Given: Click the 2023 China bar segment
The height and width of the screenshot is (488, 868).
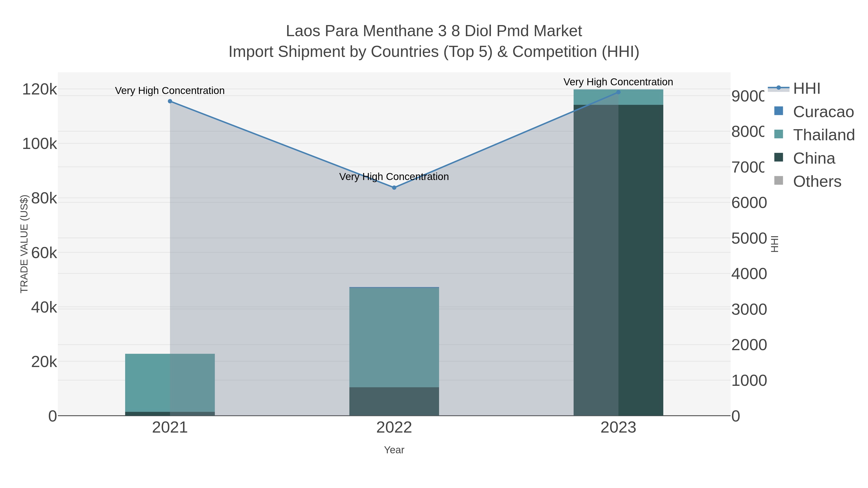Looking at the screenshot, I should [618, 260].
